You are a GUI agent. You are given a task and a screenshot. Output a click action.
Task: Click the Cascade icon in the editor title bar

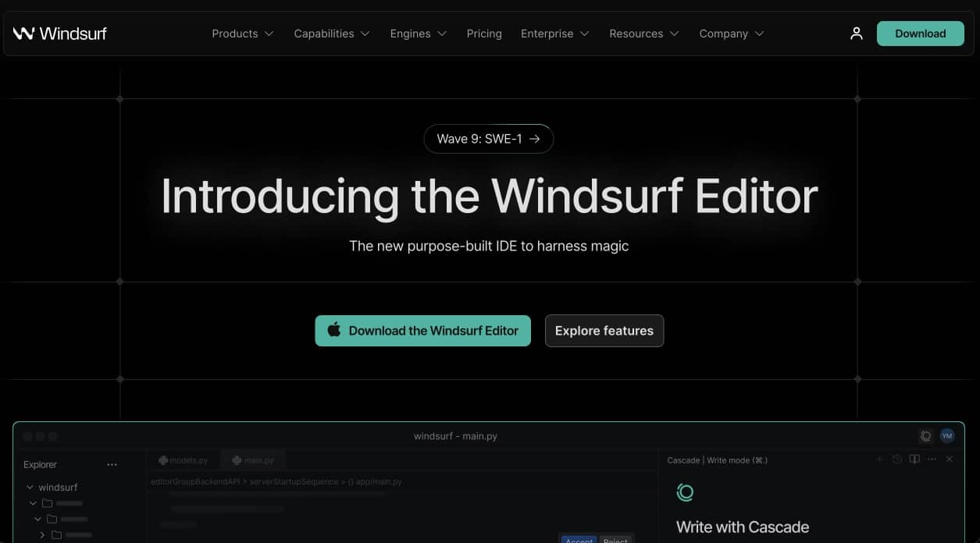click(x=926, y=436)
